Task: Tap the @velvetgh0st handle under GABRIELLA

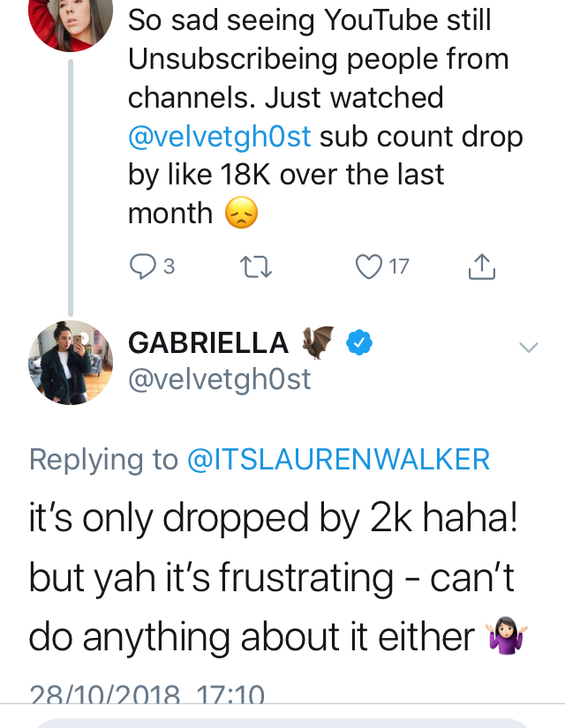Action: [220, 379]
